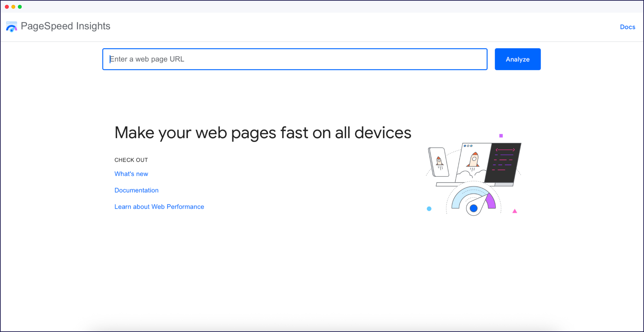Close the window with red button
This screenshot has width=644, height=332.
[7, 7]
